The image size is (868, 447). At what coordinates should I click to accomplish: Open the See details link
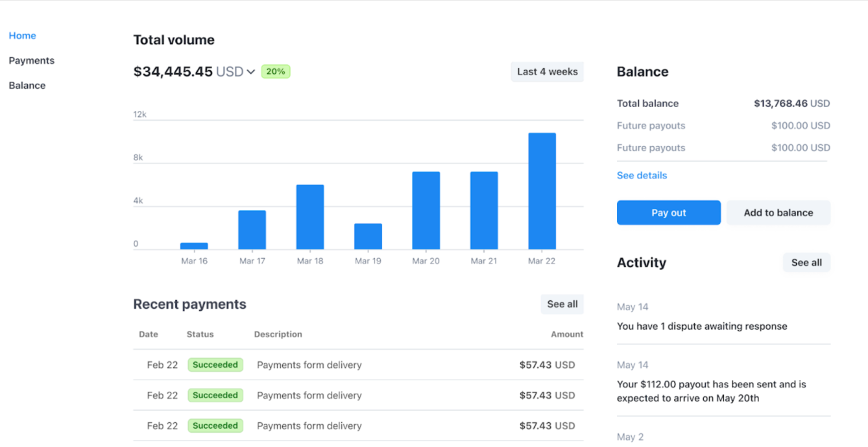642,175
